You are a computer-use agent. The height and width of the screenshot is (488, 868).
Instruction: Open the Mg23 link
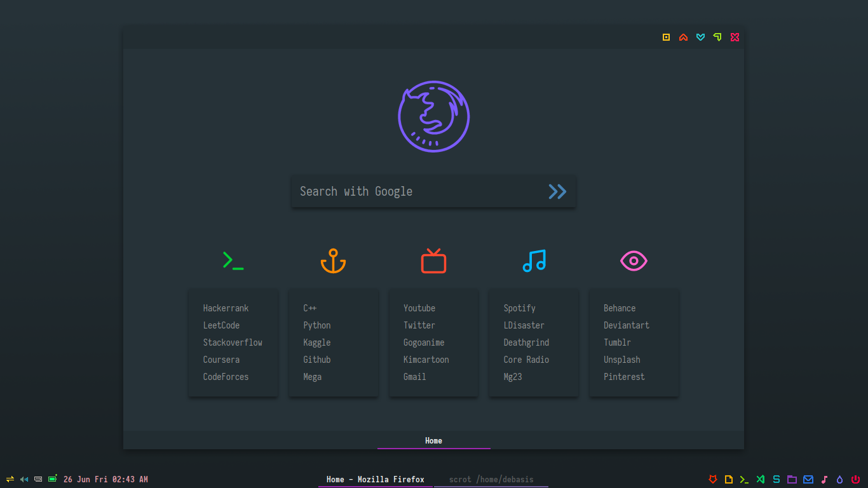[513, 377]
